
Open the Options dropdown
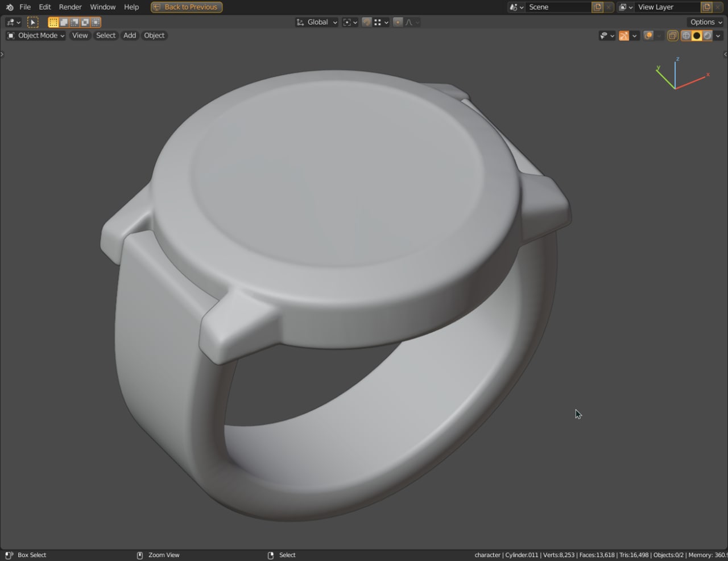coord(706,22)
